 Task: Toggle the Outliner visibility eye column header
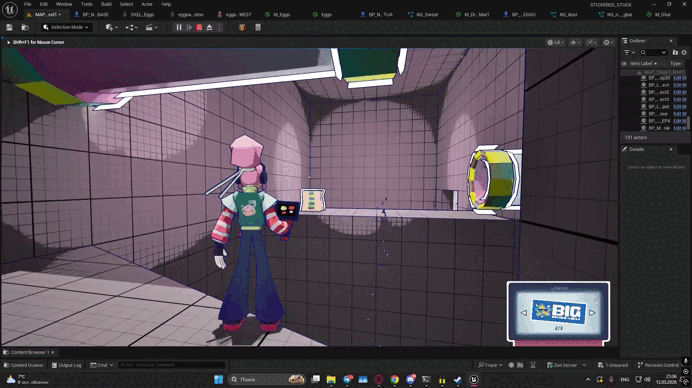point(624,64)
